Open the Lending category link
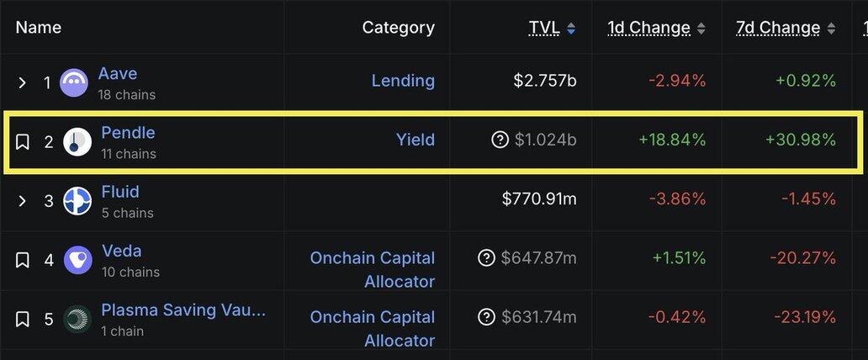The width and height of the screenshot is (868, 360). point(403,81)
